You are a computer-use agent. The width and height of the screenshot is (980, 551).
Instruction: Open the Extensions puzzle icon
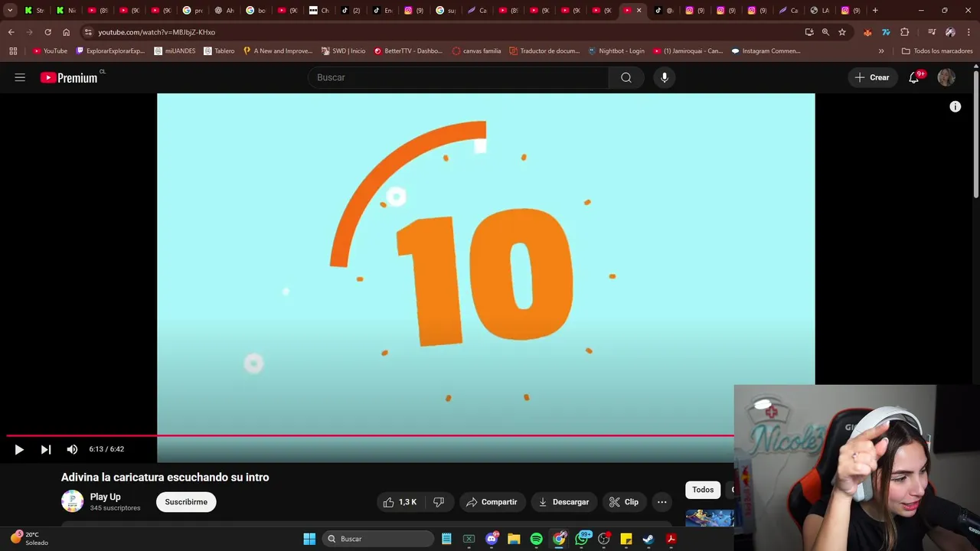pos(905,32)
